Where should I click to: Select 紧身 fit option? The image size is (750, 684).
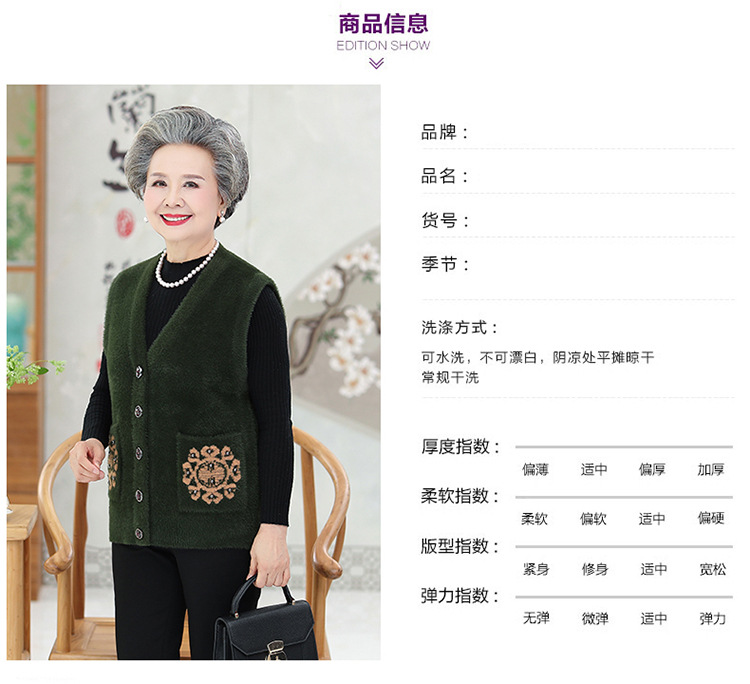point(536,569)
